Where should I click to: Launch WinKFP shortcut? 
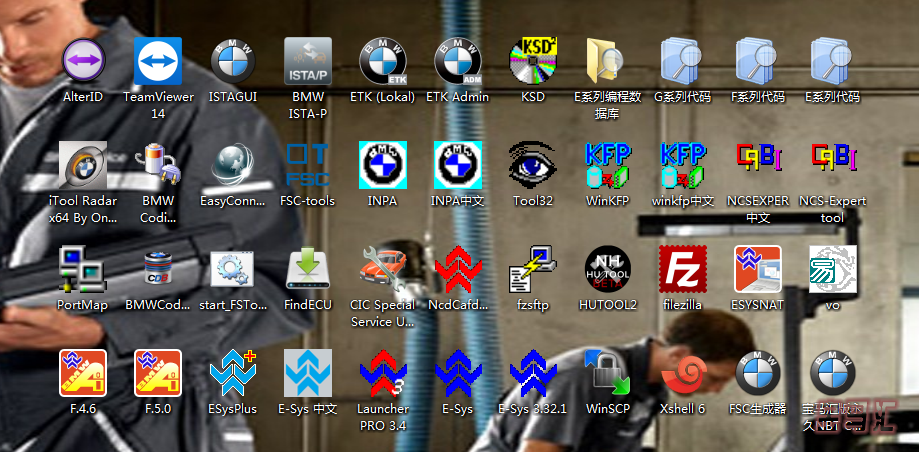click(x=608, y=165)
